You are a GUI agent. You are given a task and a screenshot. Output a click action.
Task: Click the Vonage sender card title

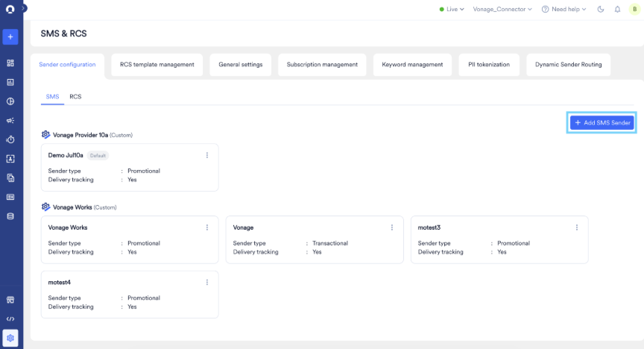pos(243,227)
